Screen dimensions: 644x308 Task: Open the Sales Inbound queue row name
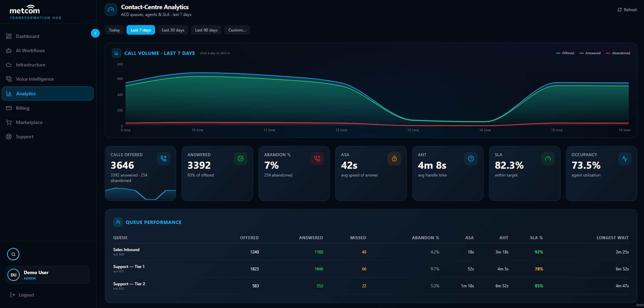point(126,249)
